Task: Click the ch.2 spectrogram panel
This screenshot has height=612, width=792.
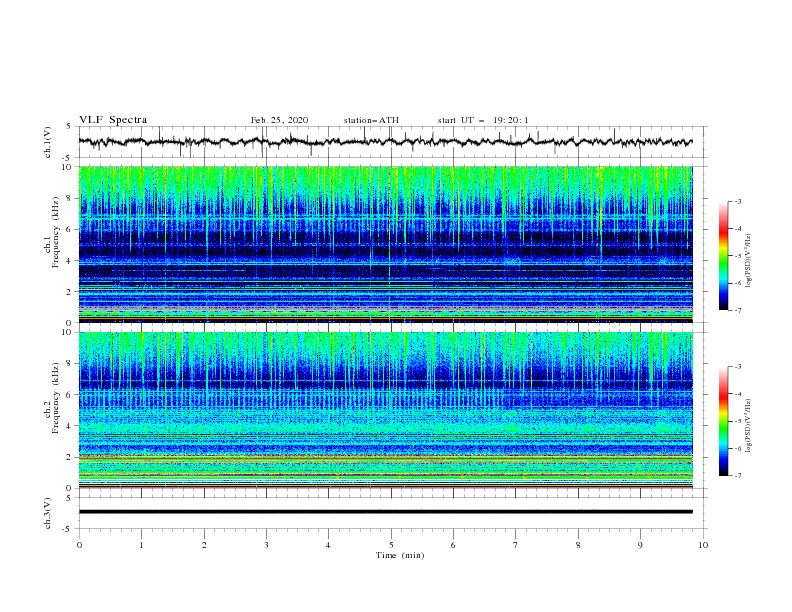Action: tap(385, 410)
